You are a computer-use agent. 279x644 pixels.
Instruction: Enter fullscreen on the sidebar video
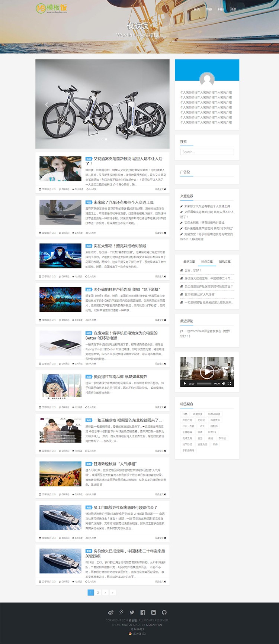230,383
